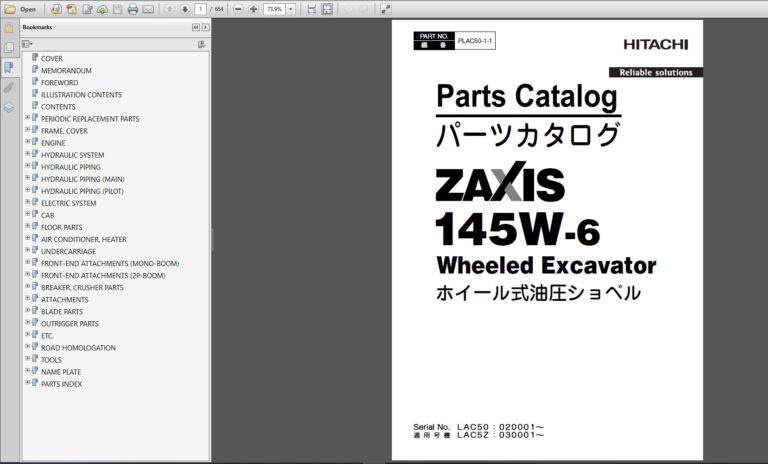Expand the HYDRAULIC PIPING bookmark
The width and height of the screenshot is (768, 464).
(x=27, y=166)
